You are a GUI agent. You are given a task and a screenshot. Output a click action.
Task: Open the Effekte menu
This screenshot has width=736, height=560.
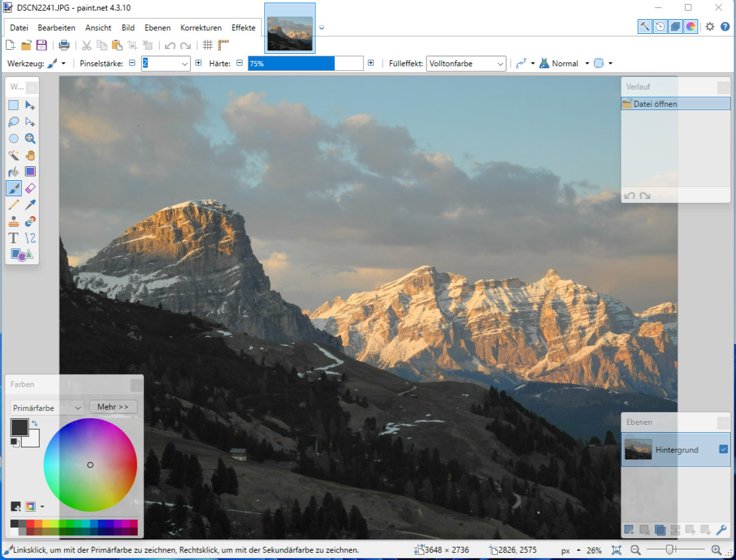(243, 28)
